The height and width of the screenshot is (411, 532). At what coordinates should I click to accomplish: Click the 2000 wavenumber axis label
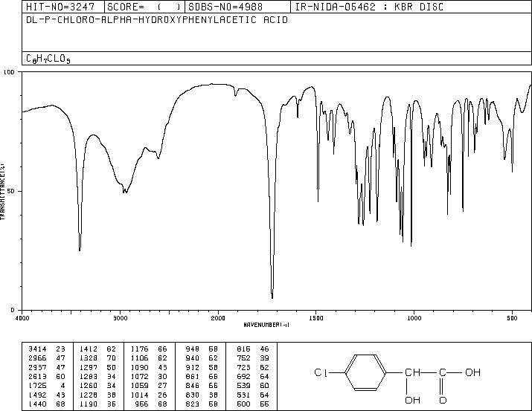218,318
